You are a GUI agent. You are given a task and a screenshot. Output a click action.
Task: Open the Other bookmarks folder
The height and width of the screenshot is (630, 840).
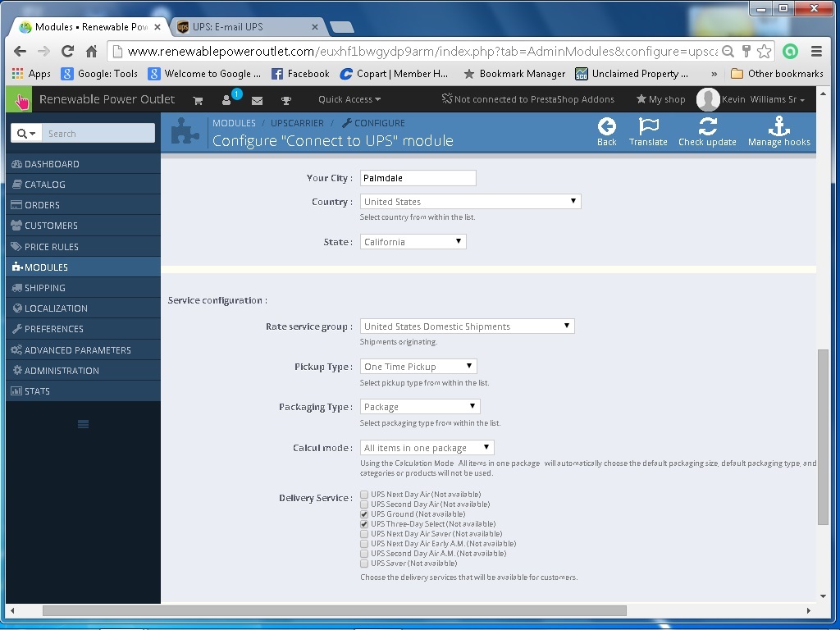click(778, 74)
